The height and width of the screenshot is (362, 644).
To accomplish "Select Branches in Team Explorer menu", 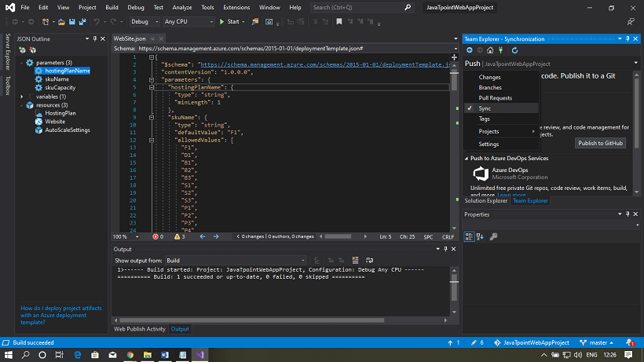I will click(x=490, y=87).
